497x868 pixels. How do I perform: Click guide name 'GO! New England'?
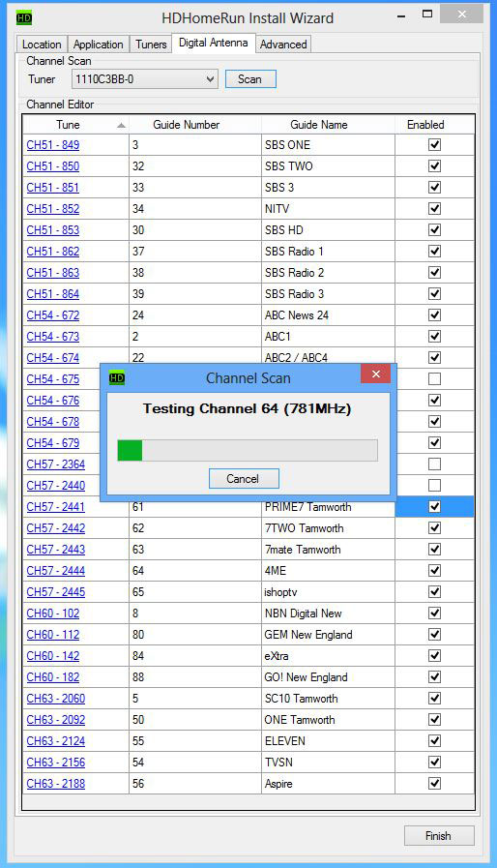coord(328,677)
